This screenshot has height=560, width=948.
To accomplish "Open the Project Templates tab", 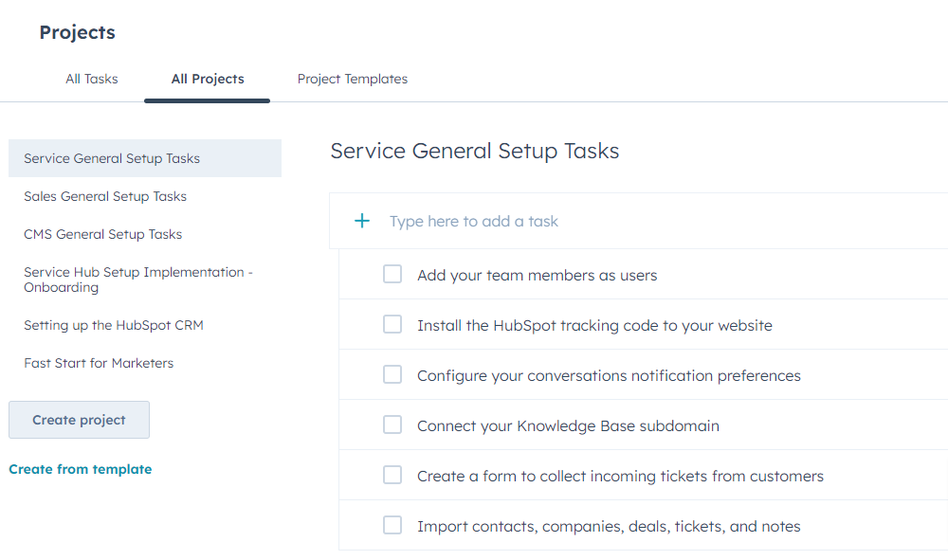I will (x=352, y=79).
